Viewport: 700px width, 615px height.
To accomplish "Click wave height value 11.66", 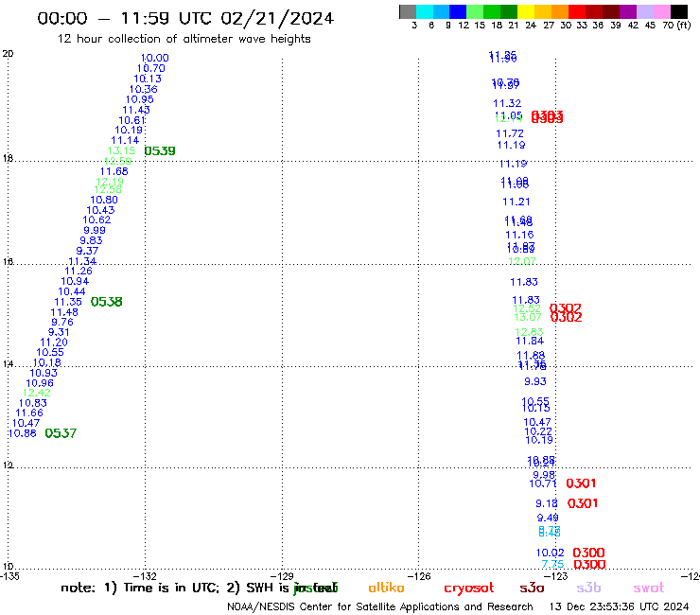I will [29, 413].
